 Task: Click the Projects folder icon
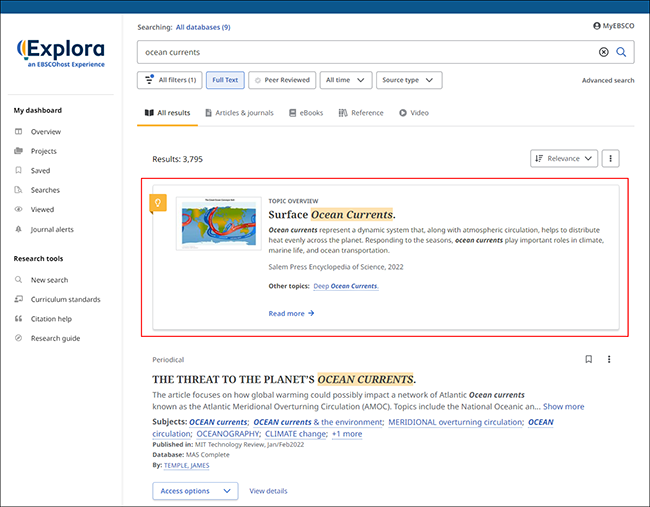point(18,151)
